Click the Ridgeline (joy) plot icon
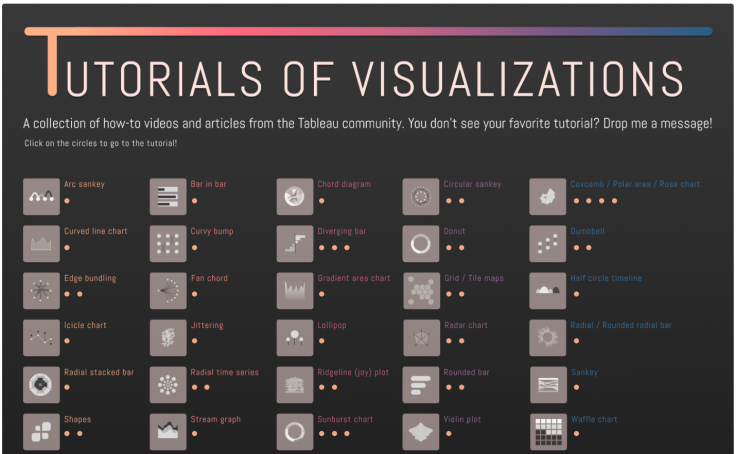Viewport: 736px width, 454px height. tap(295, 385)
